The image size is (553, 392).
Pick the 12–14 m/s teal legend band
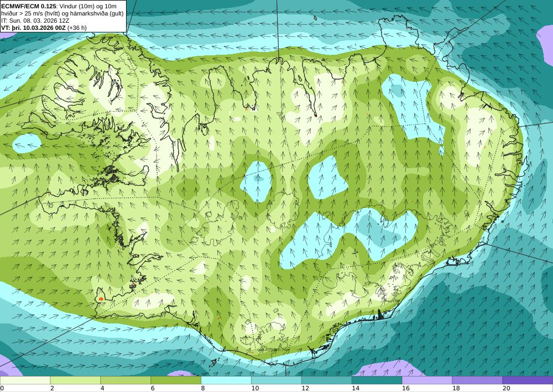click(x=327, y=380)
